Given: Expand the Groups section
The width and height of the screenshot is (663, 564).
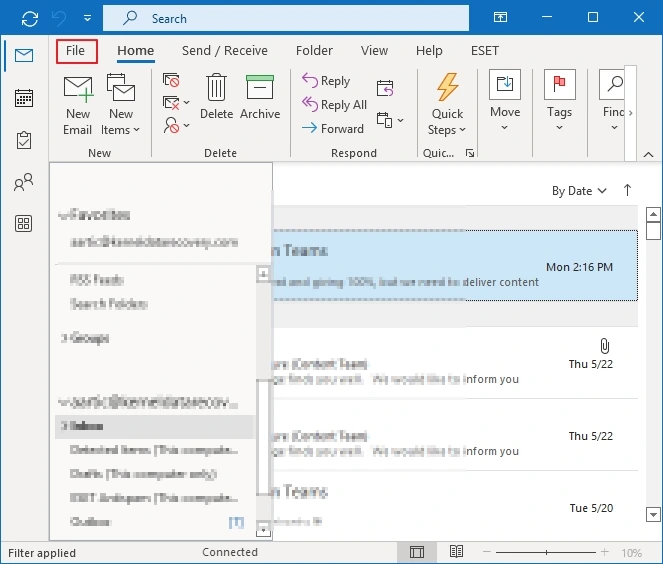Looking at the screenshot, I should click(x=64, y=338).
